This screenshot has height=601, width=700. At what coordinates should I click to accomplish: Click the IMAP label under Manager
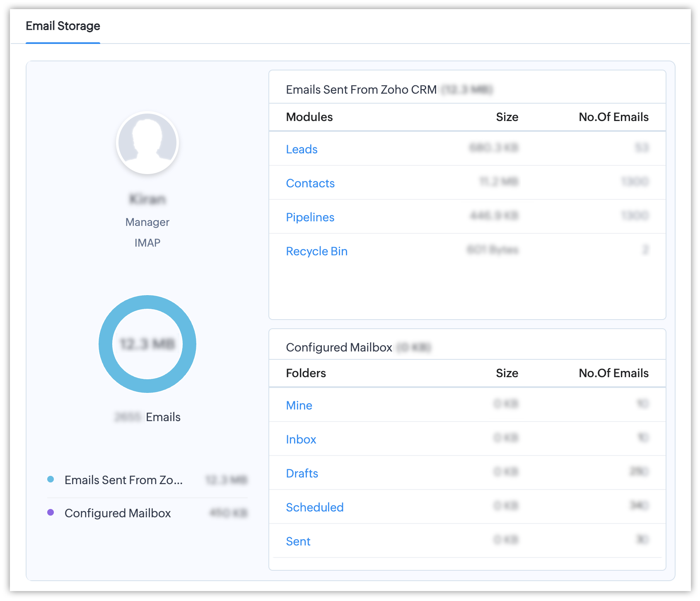[x=147, y=242]
